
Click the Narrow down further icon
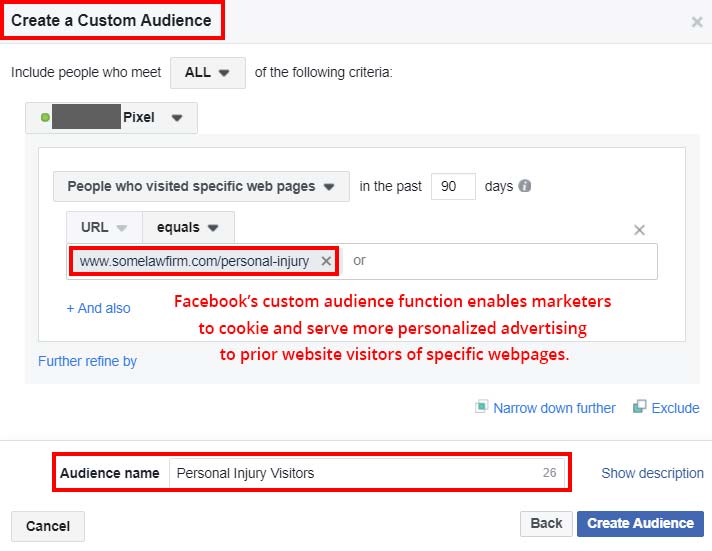481,406
